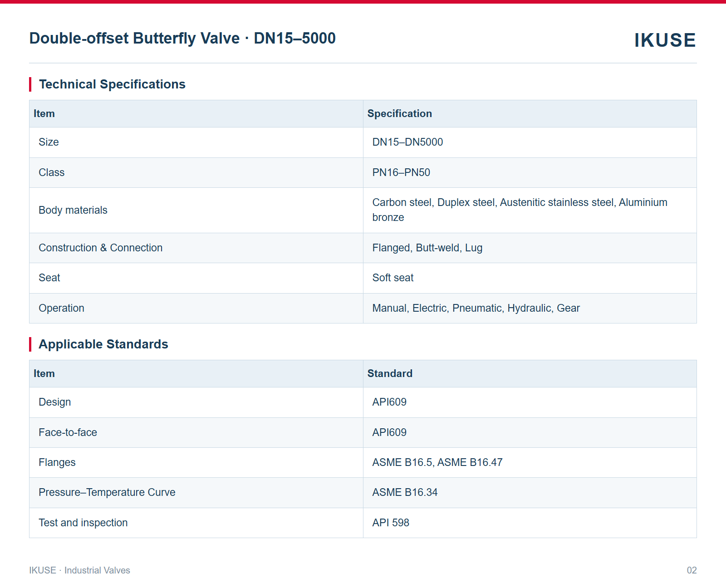Click the 'Operation' row label
The image size is (726, 588).
pyautogui.click(x=61, y=308)
